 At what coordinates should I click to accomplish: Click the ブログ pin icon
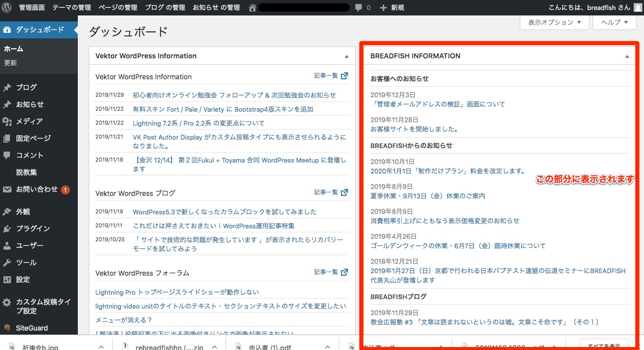pos(7,87)
